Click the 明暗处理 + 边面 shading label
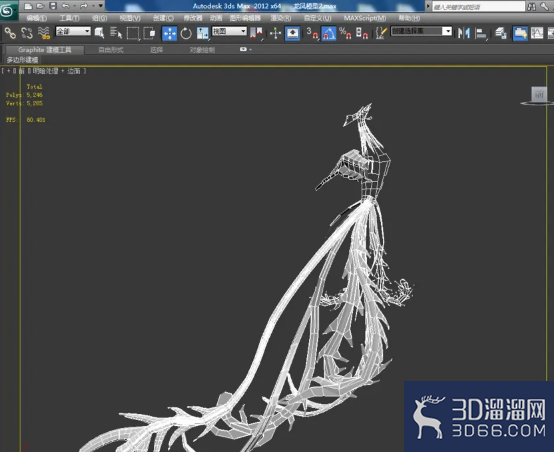The image size is (554, 452). [57, 71]
